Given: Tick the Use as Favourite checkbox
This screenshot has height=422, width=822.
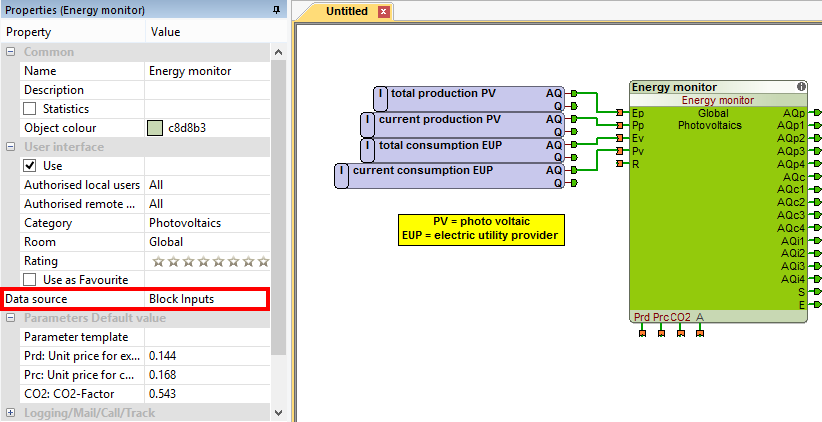Looking at the screenshot, I should [30, 280].
